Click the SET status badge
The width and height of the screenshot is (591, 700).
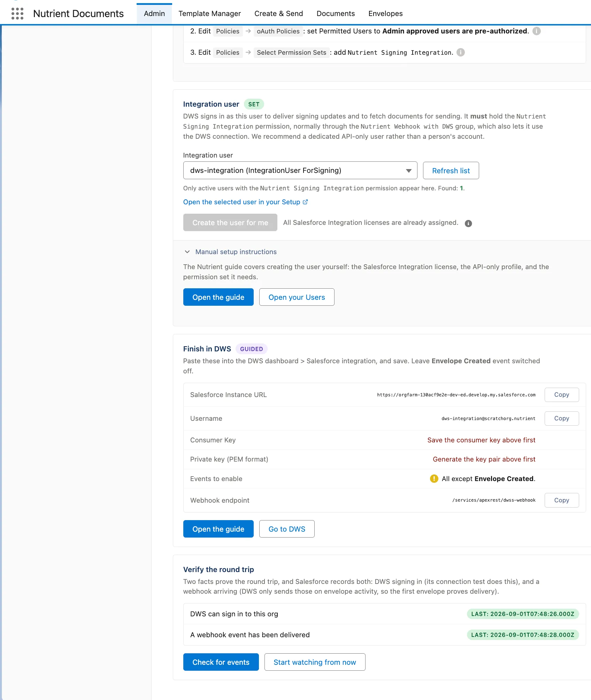(x=254, y=104)
